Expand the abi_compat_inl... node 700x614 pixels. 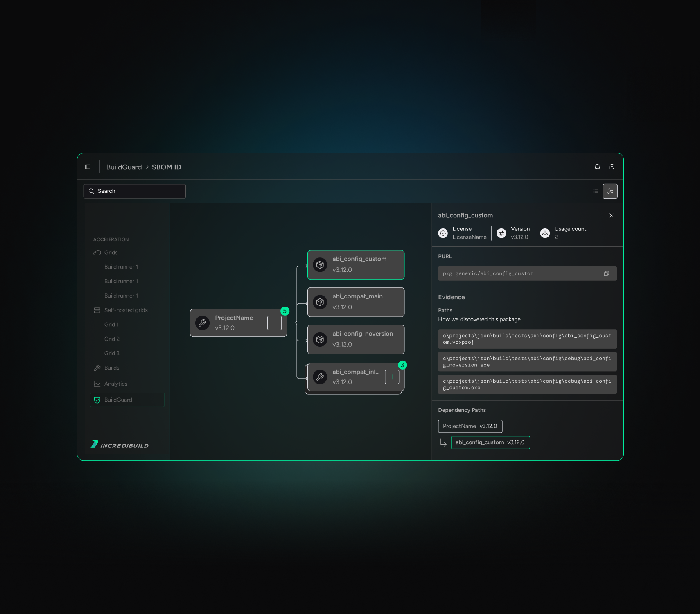392,377
